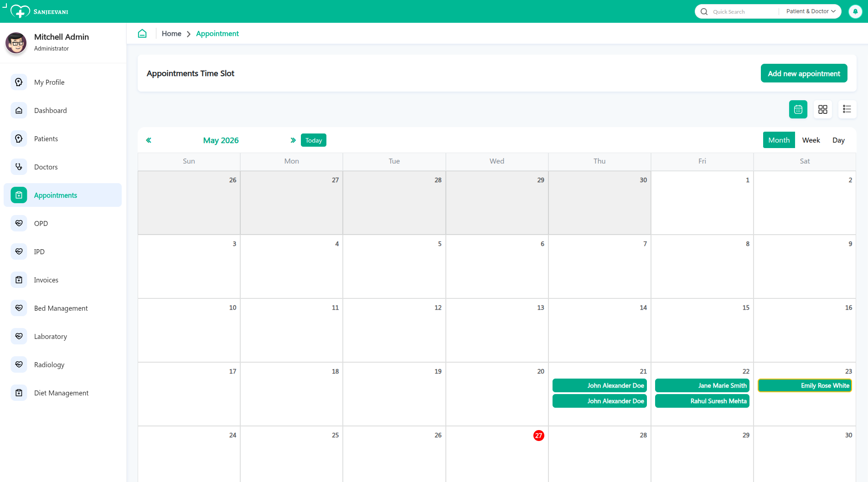This screenshot has width=868, height=482.
Task: Open Radiology menu item
Action: click(63, 364)
